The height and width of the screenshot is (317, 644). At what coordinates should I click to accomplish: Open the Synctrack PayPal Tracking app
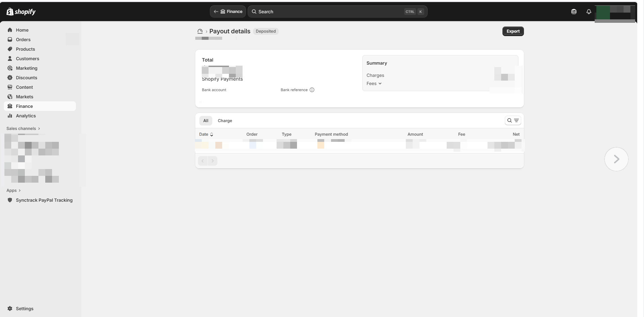44,200
